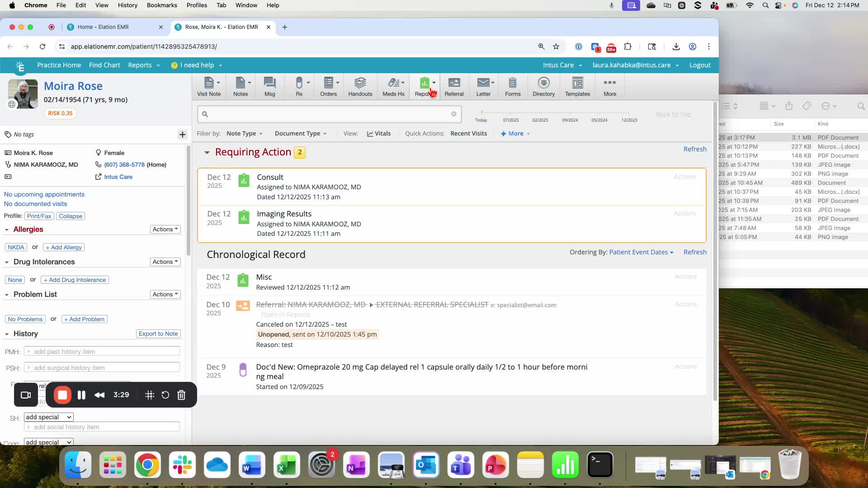Open the Handouts icon
Screen dimensions: 868x488
360,86
